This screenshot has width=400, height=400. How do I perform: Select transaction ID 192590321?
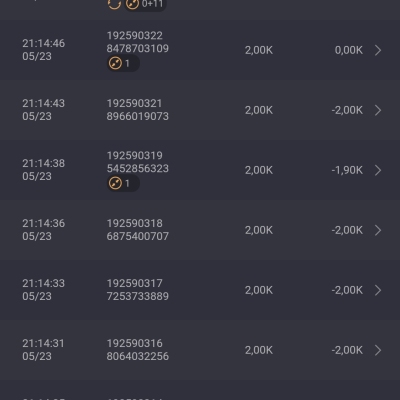pyautogui.click(x=134, y=103)
